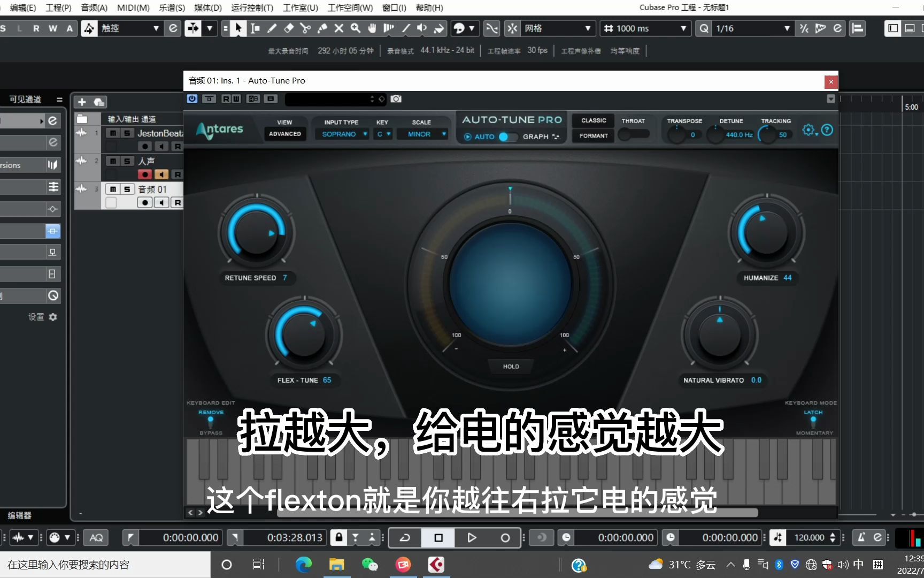Viewport: 924px width, 578px height.
Task: Mute the 人声 track
Action: point(113,161)
